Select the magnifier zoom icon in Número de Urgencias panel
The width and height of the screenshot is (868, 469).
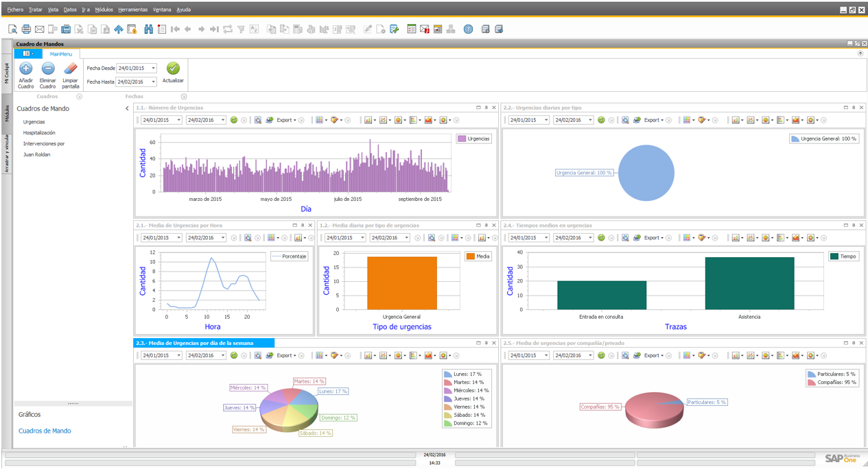(257, 119)
